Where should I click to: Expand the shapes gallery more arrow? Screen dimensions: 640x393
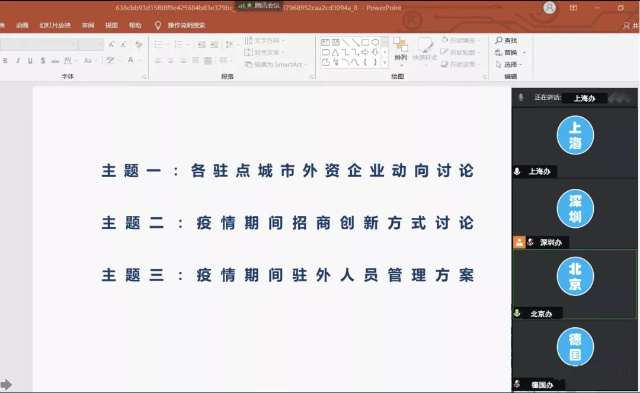(384, 62)
